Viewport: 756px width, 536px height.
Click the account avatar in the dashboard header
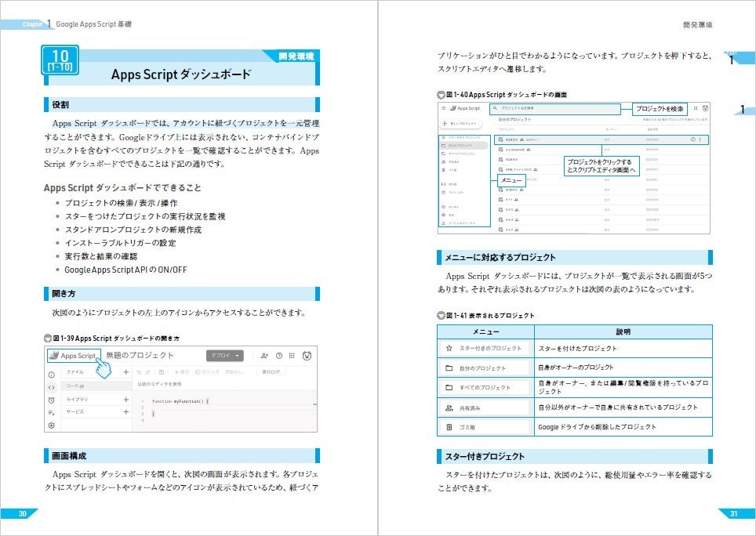click(705, 108)
